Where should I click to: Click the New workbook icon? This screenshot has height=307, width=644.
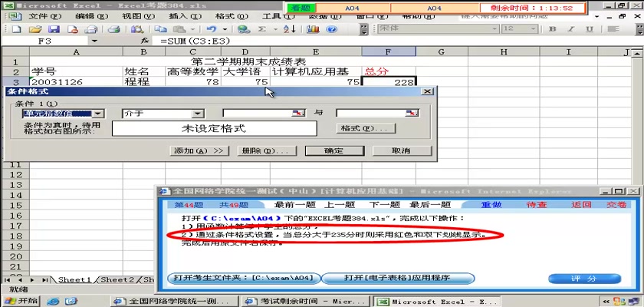click(x=17, y=29)
